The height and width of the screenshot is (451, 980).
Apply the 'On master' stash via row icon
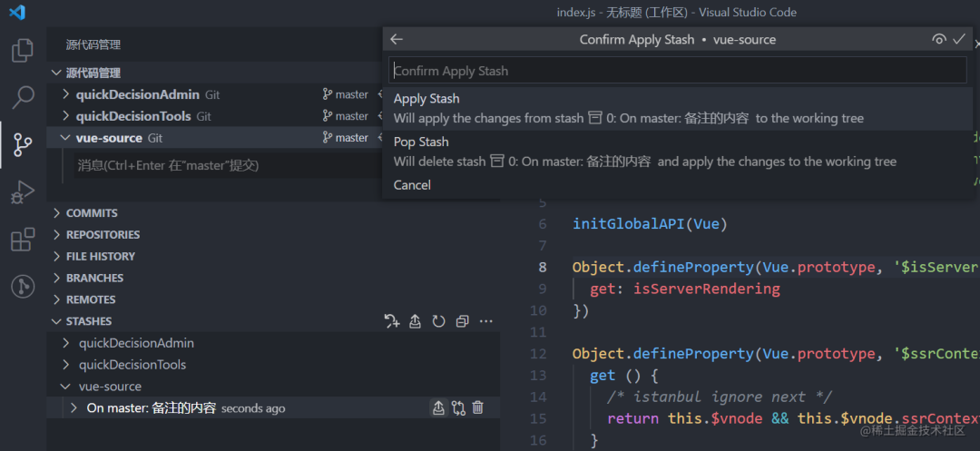coord(438,408)
